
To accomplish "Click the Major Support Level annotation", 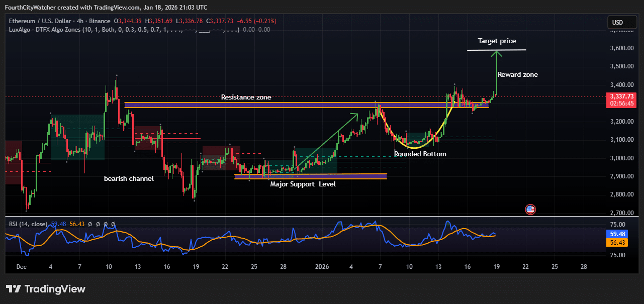I will (x=303, y=184).
